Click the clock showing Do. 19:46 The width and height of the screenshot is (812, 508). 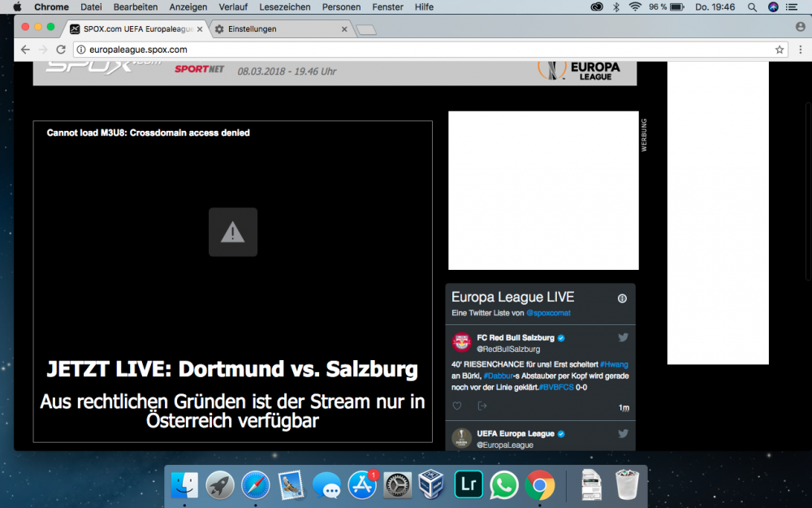click(715, 7)
